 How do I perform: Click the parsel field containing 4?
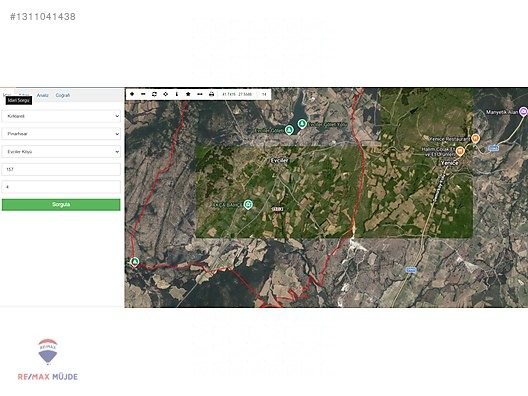click(x=61, y=187)
